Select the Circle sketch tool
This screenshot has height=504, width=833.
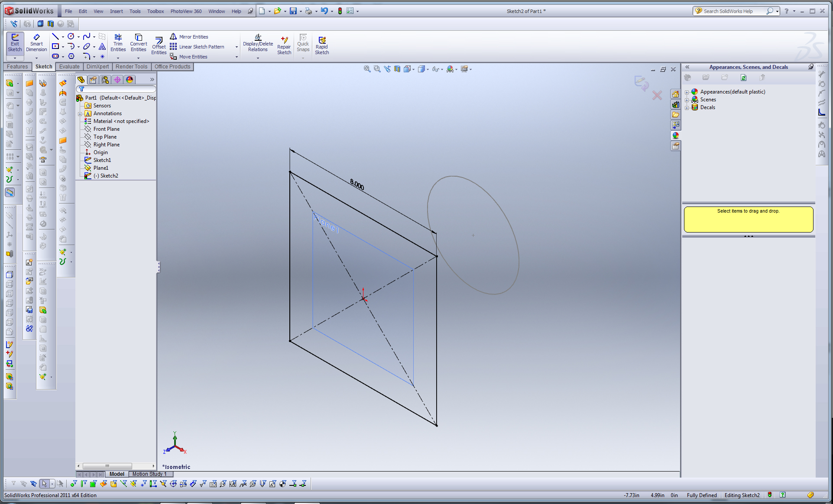click(x=71, y=37)
